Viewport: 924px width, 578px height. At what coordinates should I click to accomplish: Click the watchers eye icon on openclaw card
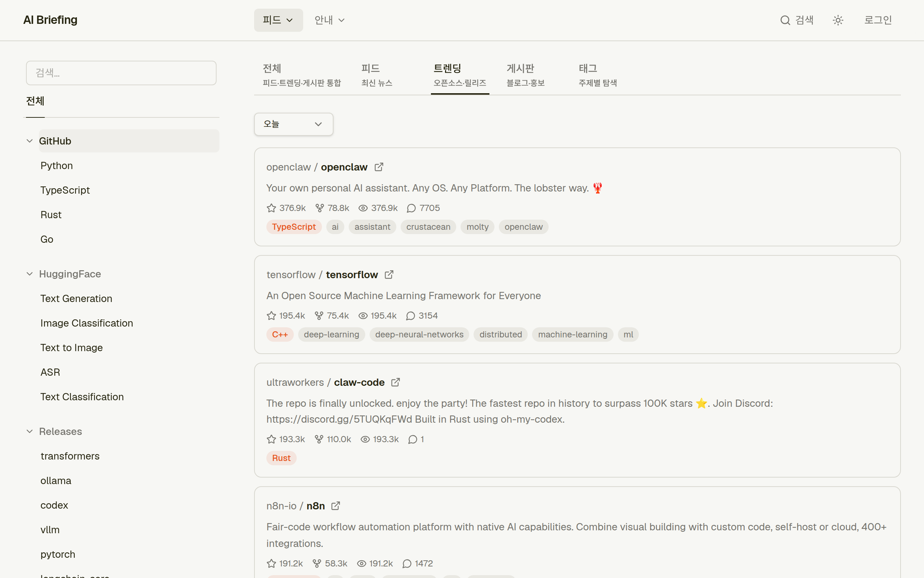tap(363, 208)
